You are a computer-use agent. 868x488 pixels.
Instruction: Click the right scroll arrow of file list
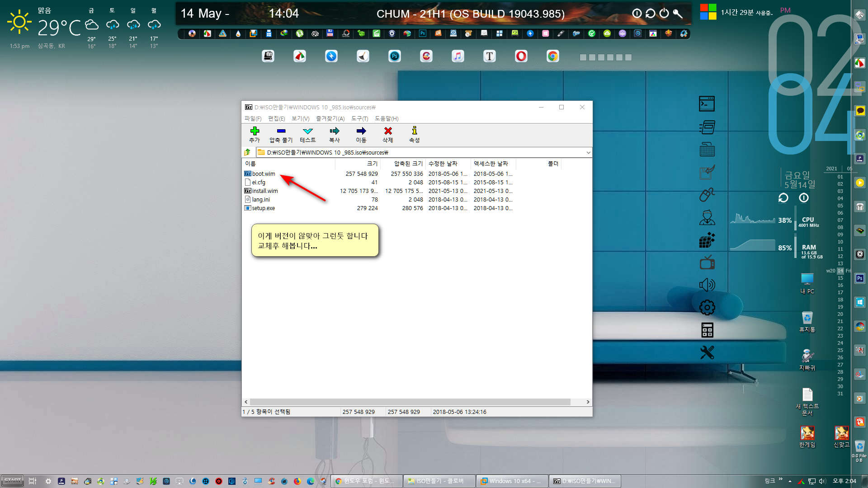click(588, 402)
